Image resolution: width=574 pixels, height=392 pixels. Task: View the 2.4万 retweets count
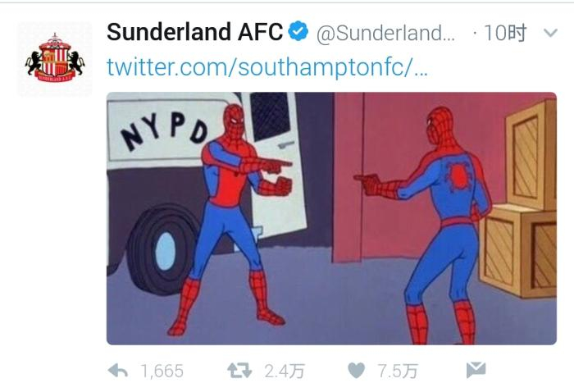point(285,371)
